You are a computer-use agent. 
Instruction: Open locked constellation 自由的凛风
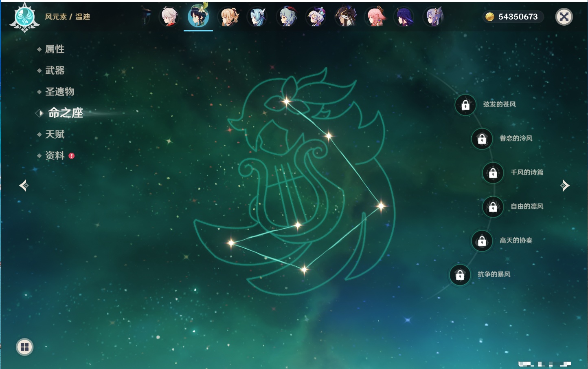(493, 207)
